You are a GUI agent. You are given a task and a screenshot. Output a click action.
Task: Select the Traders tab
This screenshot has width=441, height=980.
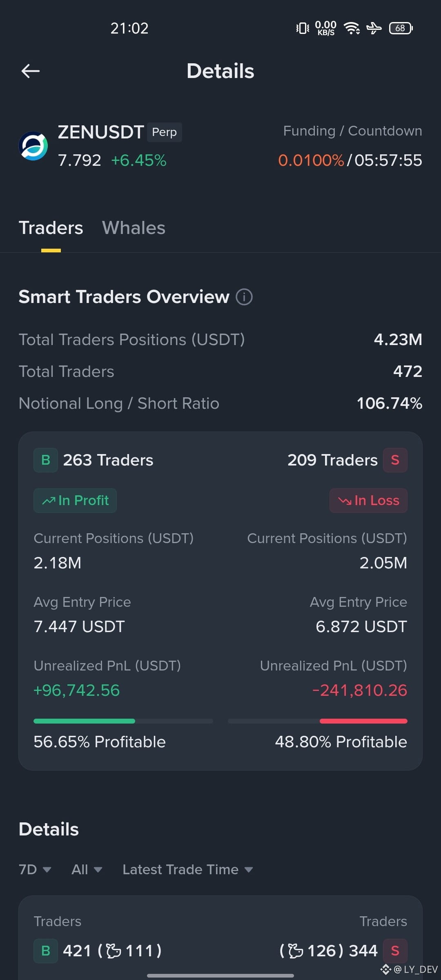pos(51,228)
